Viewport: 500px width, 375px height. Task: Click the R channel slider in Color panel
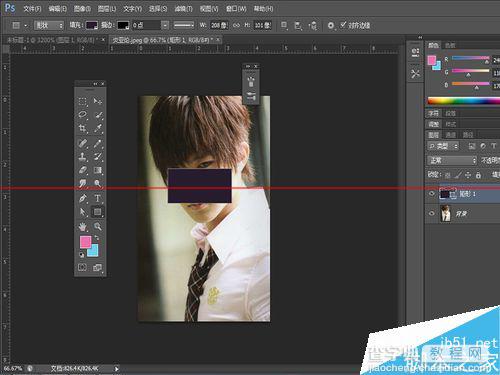pyautogui.click(x=470, y=59)
